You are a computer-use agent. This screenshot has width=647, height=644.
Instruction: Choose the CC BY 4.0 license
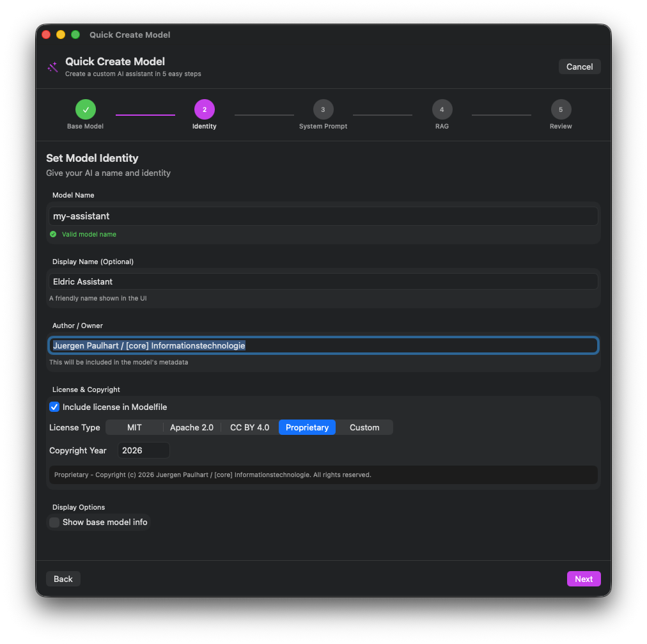click(x=249, y=427)
